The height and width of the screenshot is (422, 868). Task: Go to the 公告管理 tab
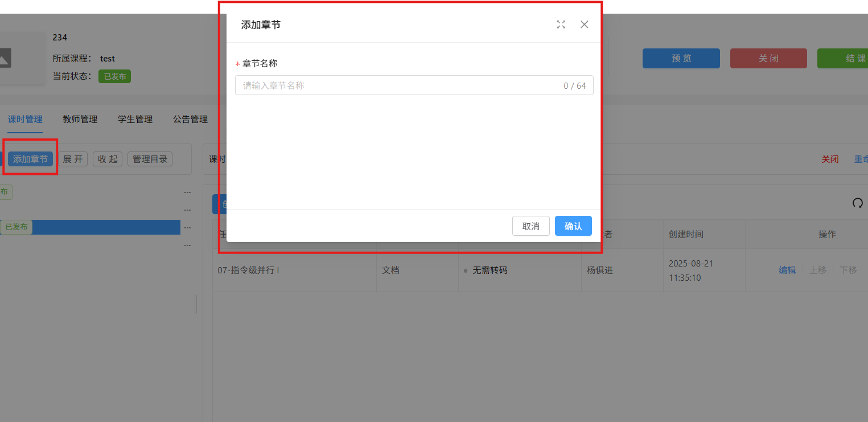[190, 119]
